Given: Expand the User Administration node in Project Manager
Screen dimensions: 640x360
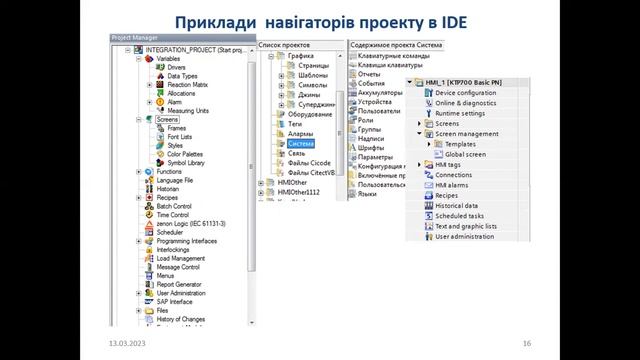Looking at the screenshot, I should [x=138, y=293].
